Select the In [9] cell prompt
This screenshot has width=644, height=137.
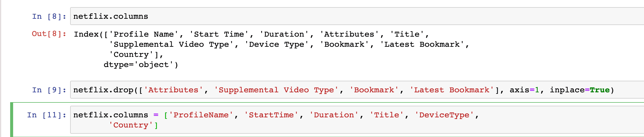pos(49,90)
